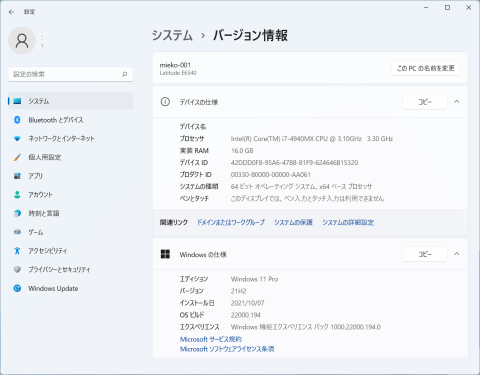Click the ゲーム controller icon
The image size is (480, 375).
[x=17, y=232]
